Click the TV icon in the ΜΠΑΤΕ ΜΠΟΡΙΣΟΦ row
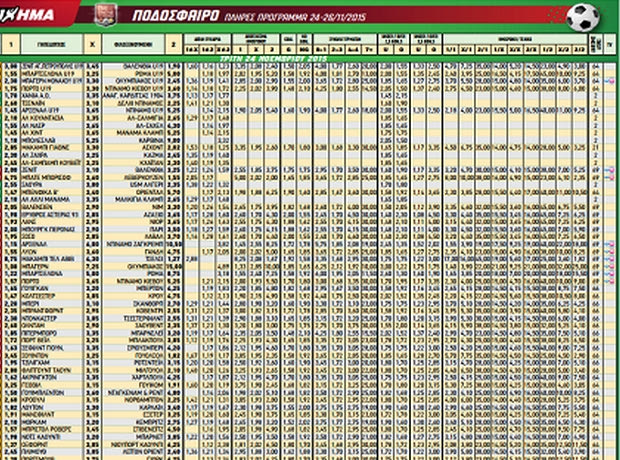The height and width of the screenshot is (460, 620). point(609,178)
